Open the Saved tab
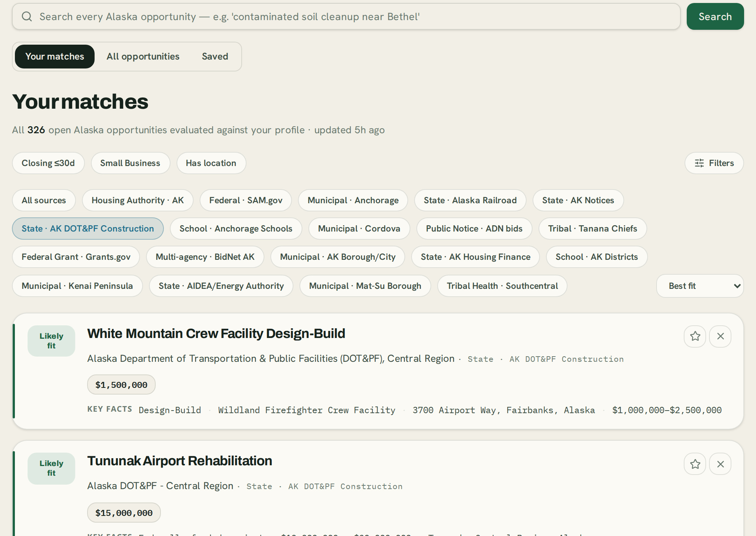This screenshot has width=756, height=536. tap(215, 57)
